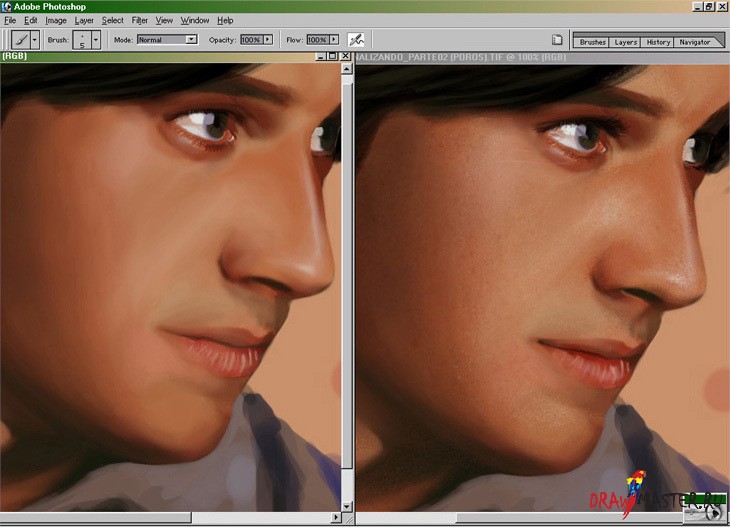730x527 pixels.
Task: Click the left document's vertical scrollbar thumb
Action: click(347, 276)
